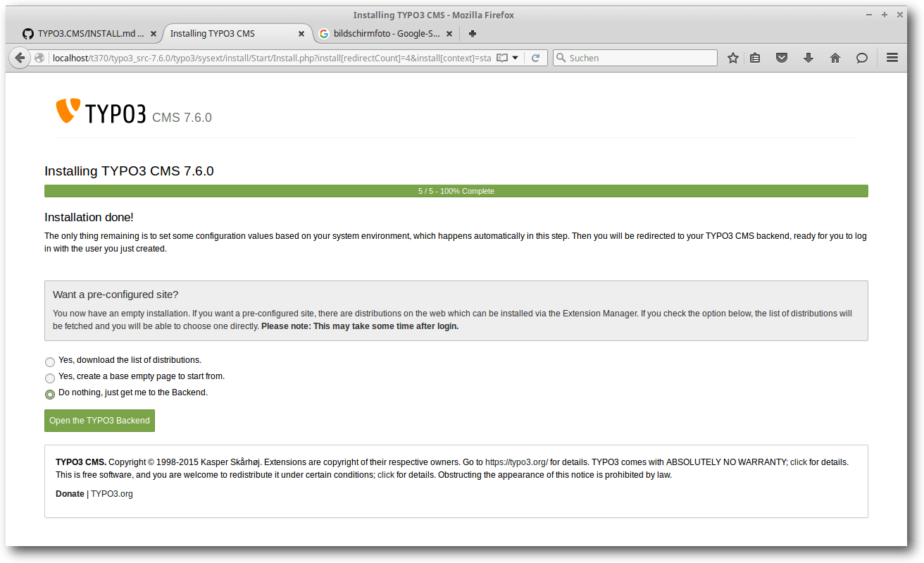The image size is (924, 563).
Task: Open the URL history dropdown arrow
Action: tap(516, 58)
